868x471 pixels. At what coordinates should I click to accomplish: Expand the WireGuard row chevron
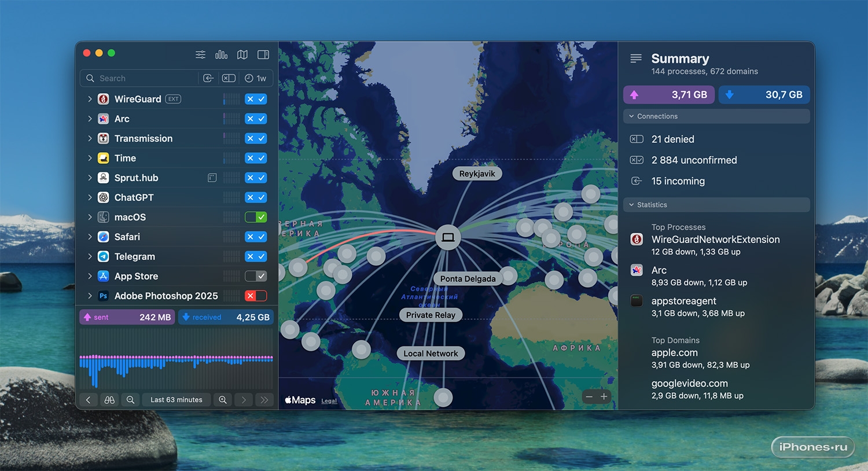point(90,99)
